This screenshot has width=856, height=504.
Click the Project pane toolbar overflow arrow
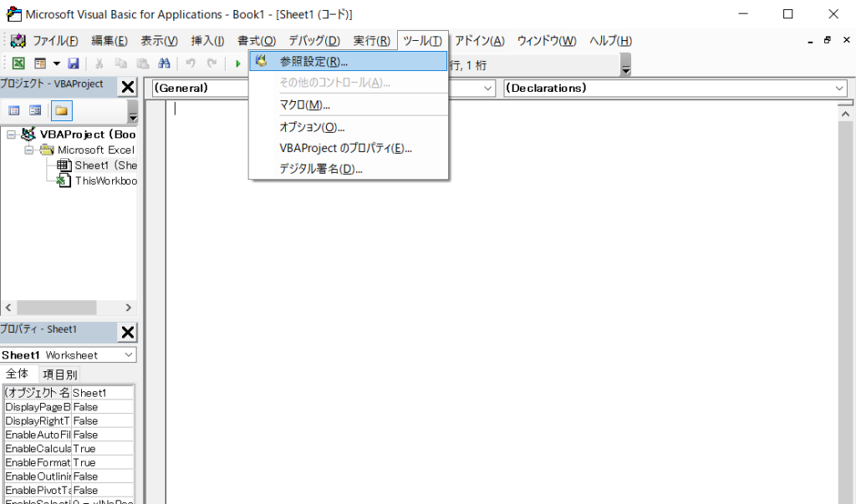point(132,111)
